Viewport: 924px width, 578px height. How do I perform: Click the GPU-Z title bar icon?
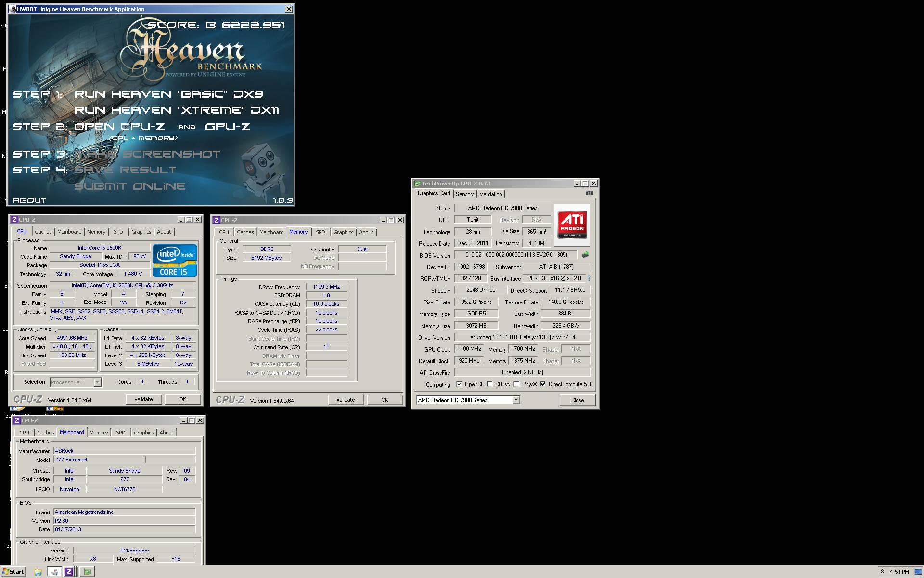(417, 184)
